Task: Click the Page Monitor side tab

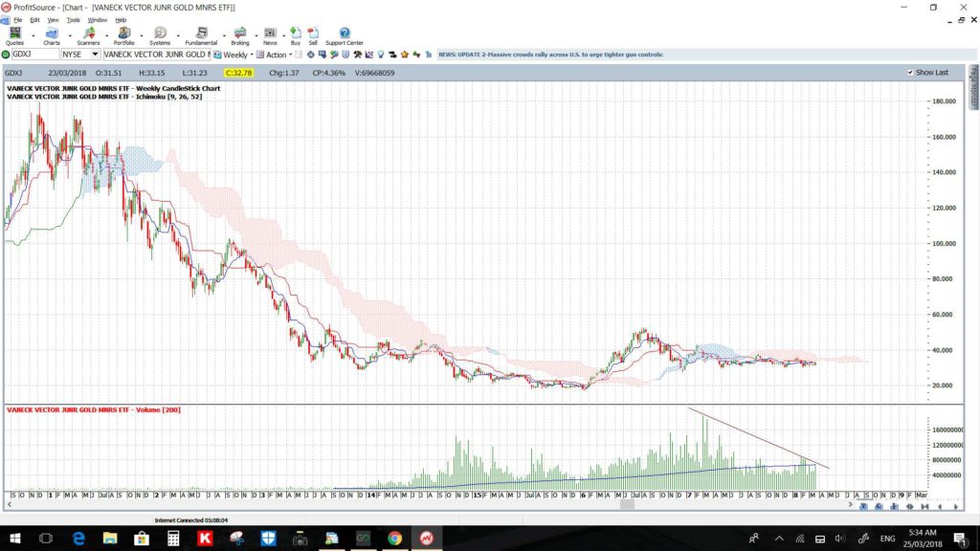Action: (973, 87)
